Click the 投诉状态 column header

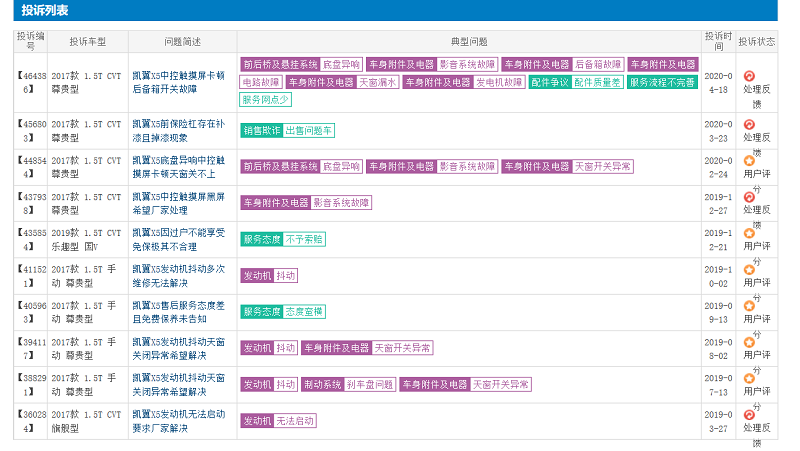757,41
